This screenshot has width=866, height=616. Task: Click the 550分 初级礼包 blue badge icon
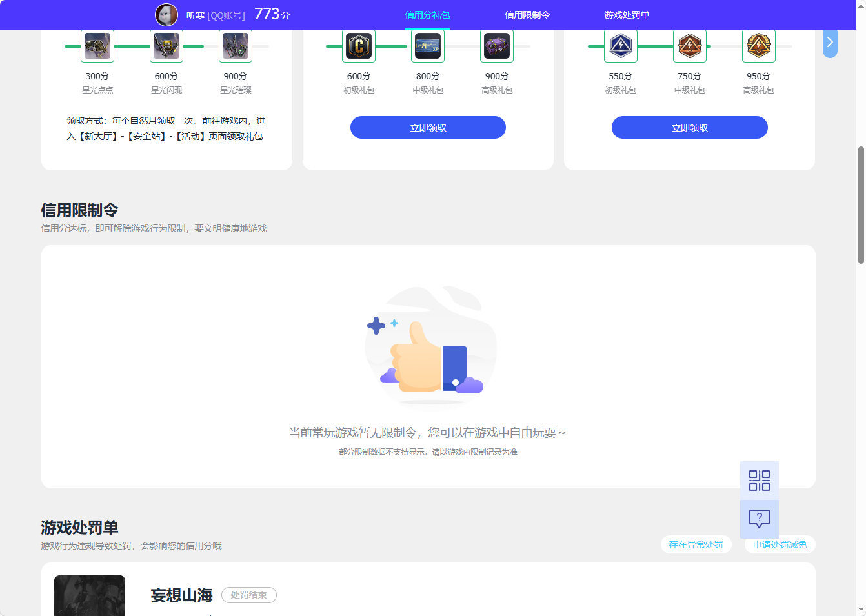point(621,46)
